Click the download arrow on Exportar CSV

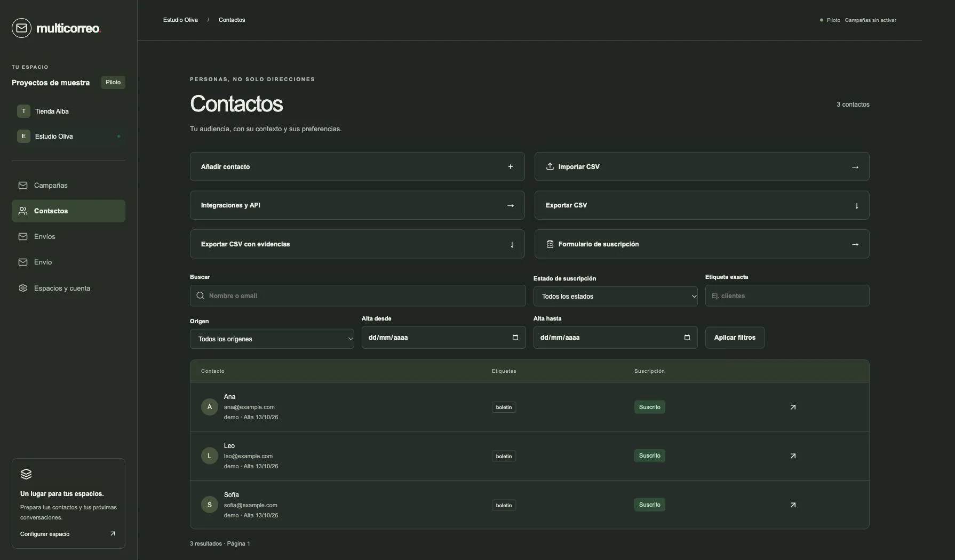(x=857, y=205)
